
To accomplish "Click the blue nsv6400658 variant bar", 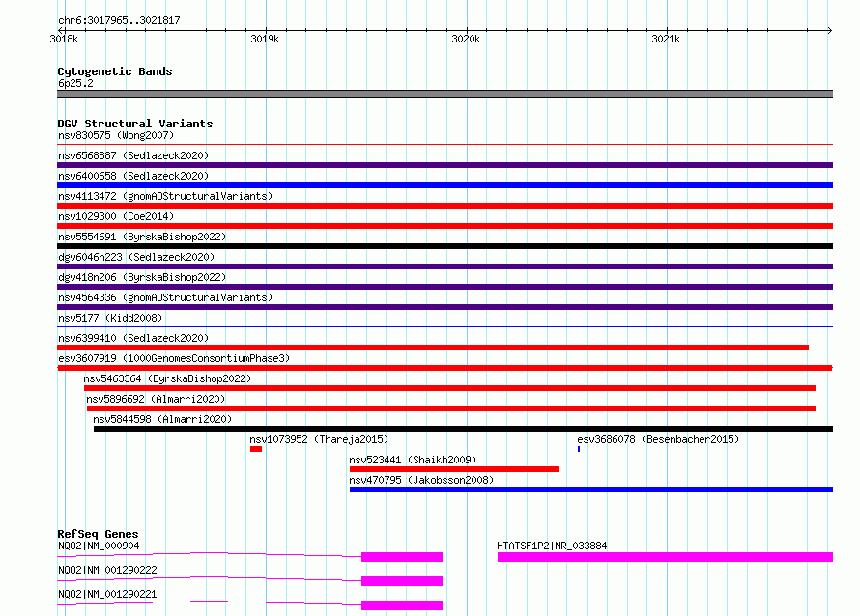I will (x=444, y=185).
